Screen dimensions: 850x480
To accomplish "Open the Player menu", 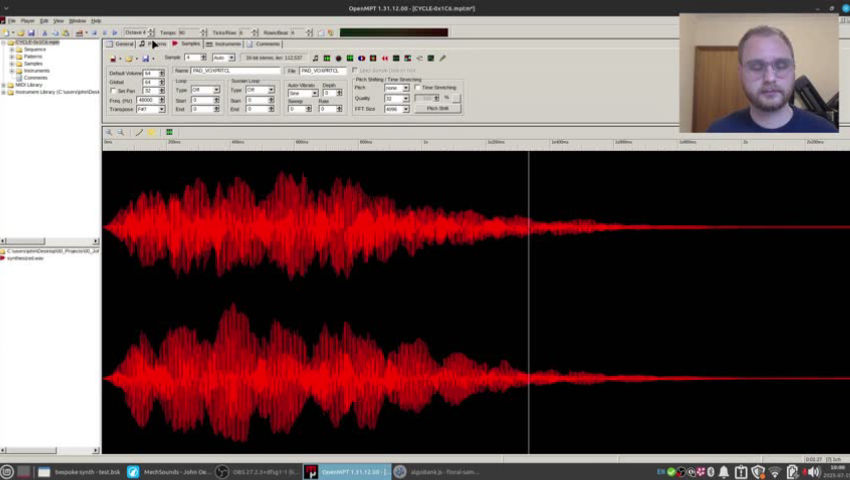I will point(27,20).
